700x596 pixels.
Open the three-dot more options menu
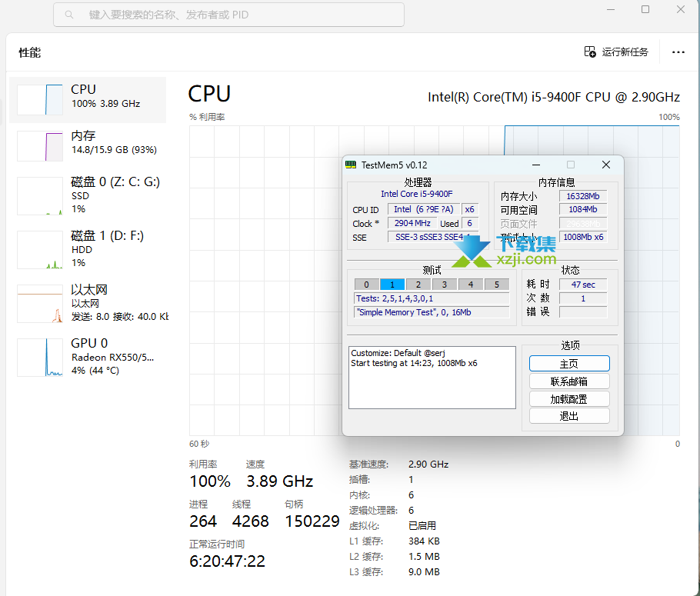pos(678,52)
